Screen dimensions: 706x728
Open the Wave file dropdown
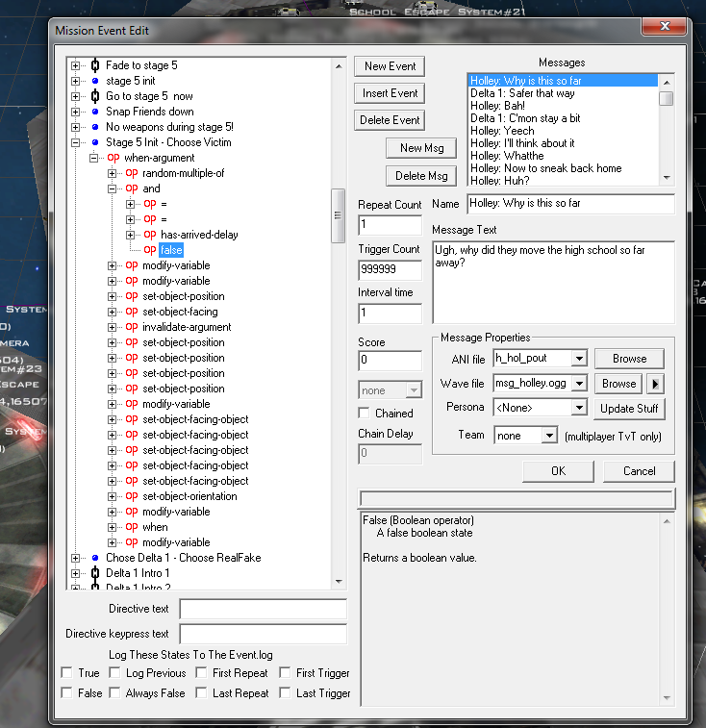(579, 384)
